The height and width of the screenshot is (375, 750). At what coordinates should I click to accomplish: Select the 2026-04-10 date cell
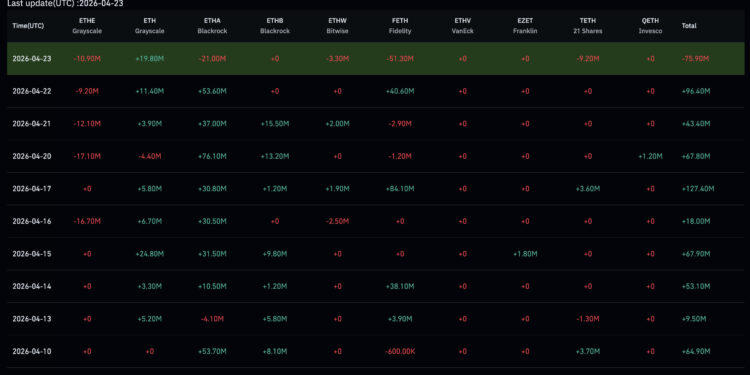tap(32, 351)
